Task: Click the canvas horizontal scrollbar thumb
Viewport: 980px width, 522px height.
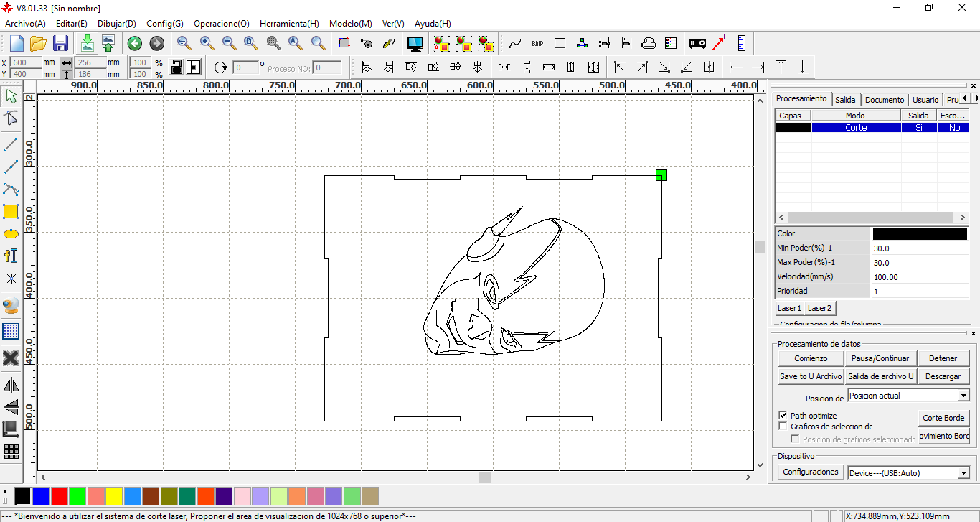Action: [485, 477]
